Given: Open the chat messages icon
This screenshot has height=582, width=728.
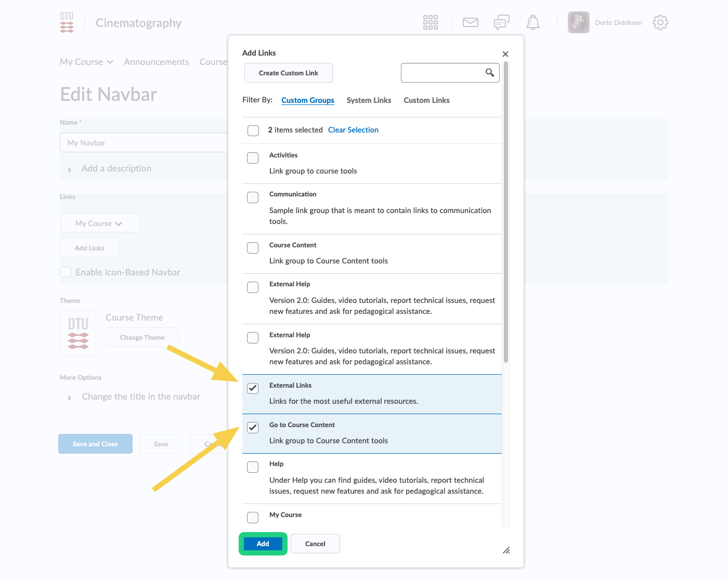Looking at the screenshot, I should (x=501, y=22).
